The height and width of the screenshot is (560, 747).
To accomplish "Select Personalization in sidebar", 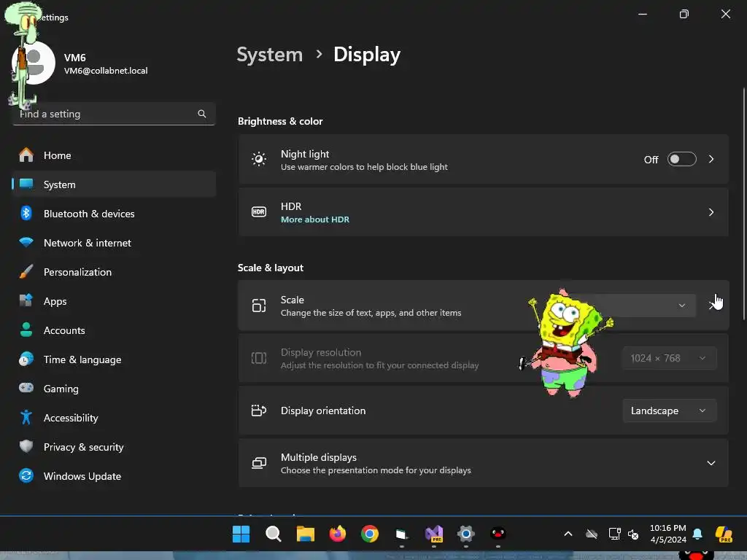I will click(x=114, y=272).
